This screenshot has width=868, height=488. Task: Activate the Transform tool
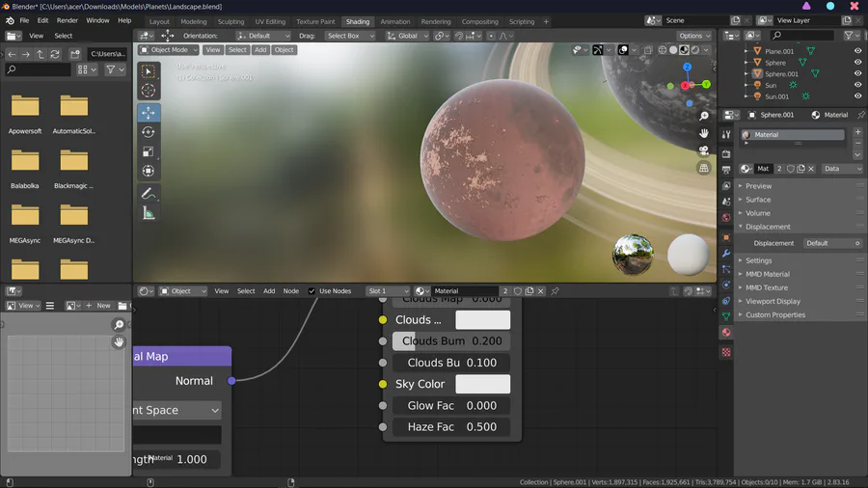tap(149, 171)
